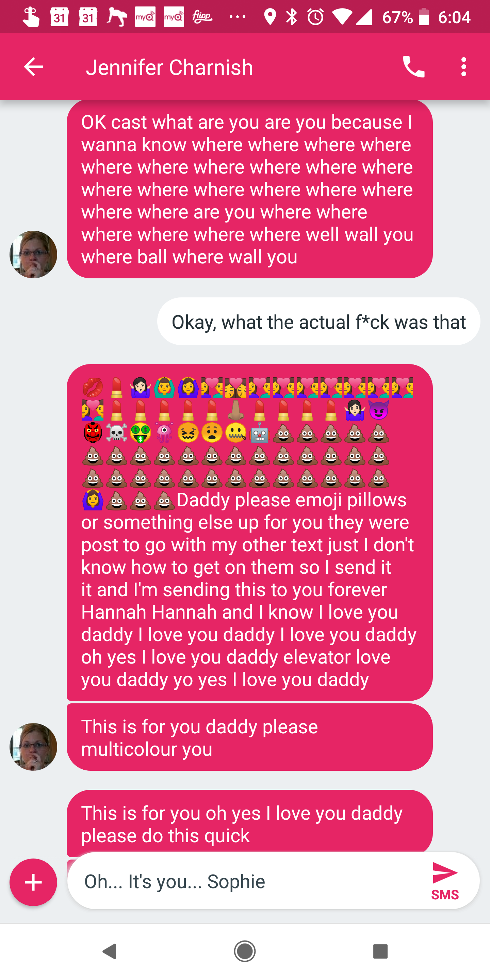Image resolution: width=490 pixels, height=980 pixels.
Task: Tap the Android recent apps square
Action: tap(380, 951)
